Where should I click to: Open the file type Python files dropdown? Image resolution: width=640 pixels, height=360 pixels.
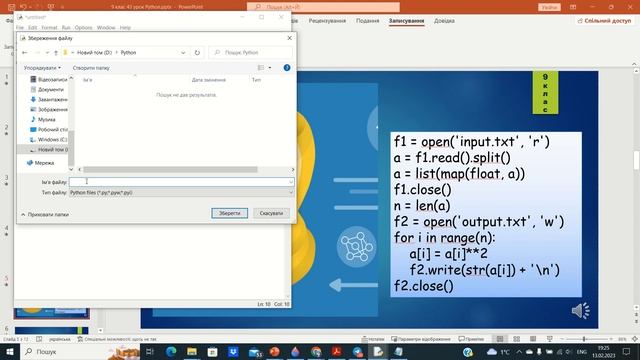point(181,193)
